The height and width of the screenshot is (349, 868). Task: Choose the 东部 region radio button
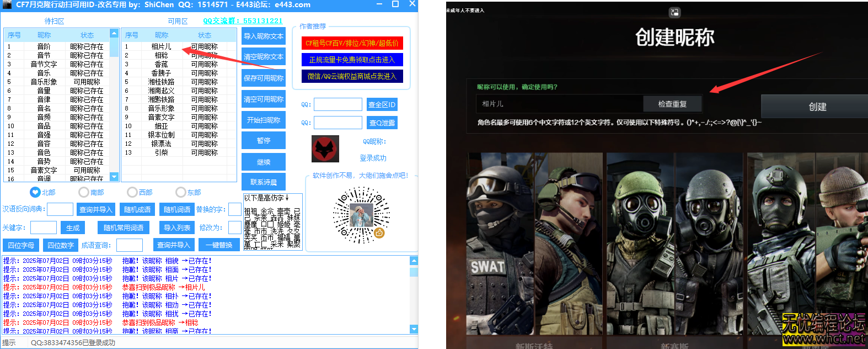click(x=181, y=192)
